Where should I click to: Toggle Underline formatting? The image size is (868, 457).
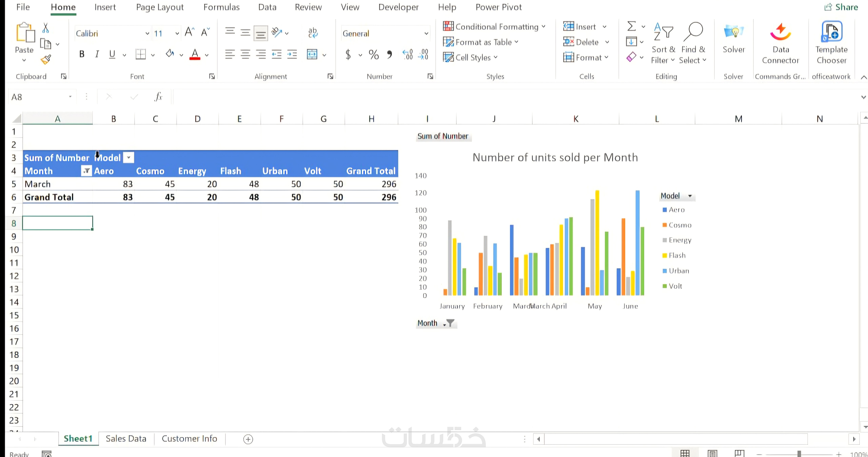[x=112, y=54]
